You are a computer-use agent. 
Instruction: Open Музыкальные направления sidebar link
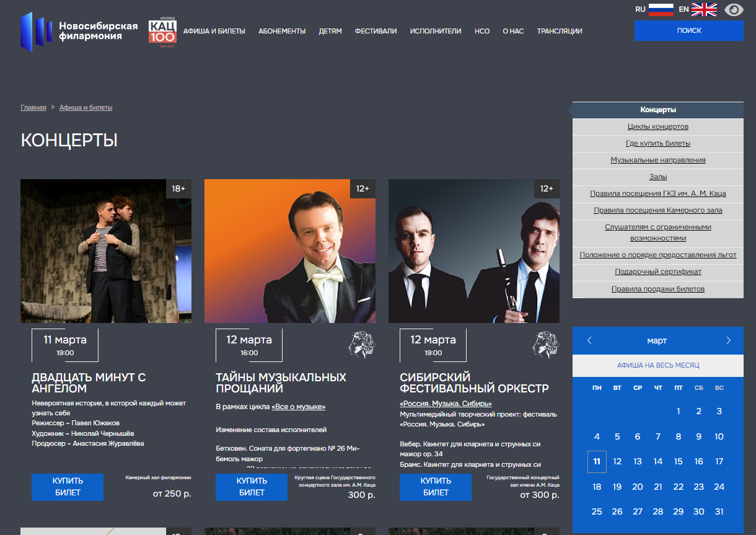(658, 160)
